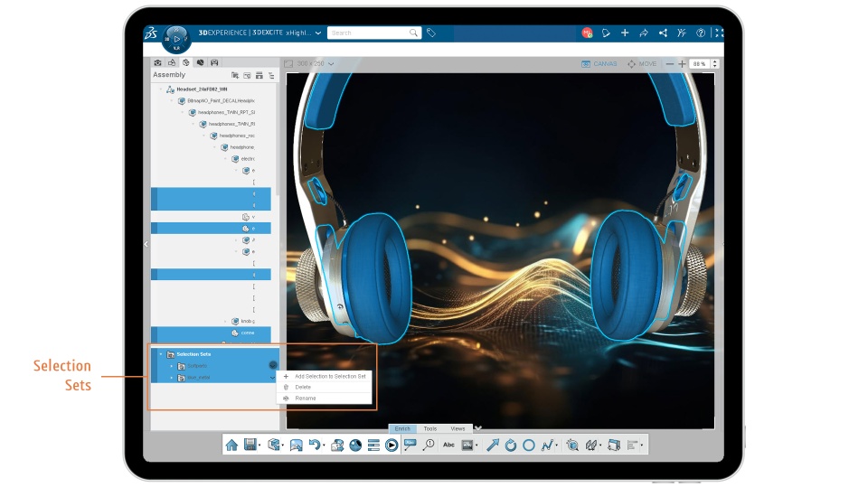Open the help question mark icon
The image size is (868, 488).
tap(701, 33)
